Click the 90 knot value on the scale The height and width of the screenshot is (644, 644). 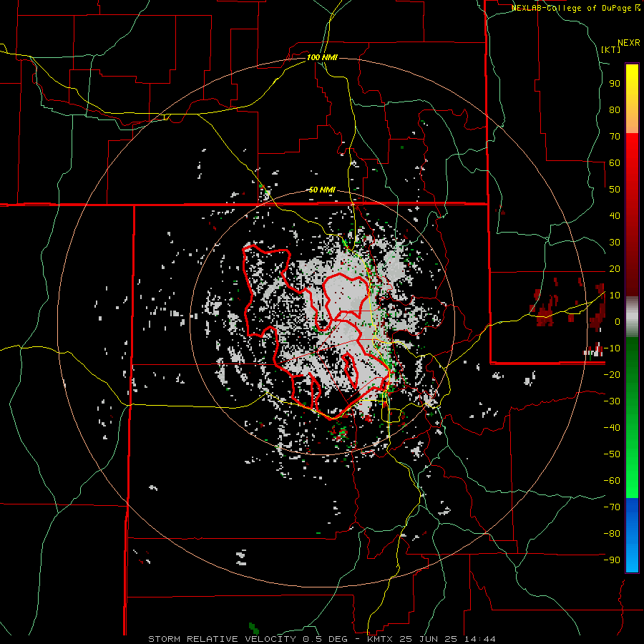[x=615, y=84]
